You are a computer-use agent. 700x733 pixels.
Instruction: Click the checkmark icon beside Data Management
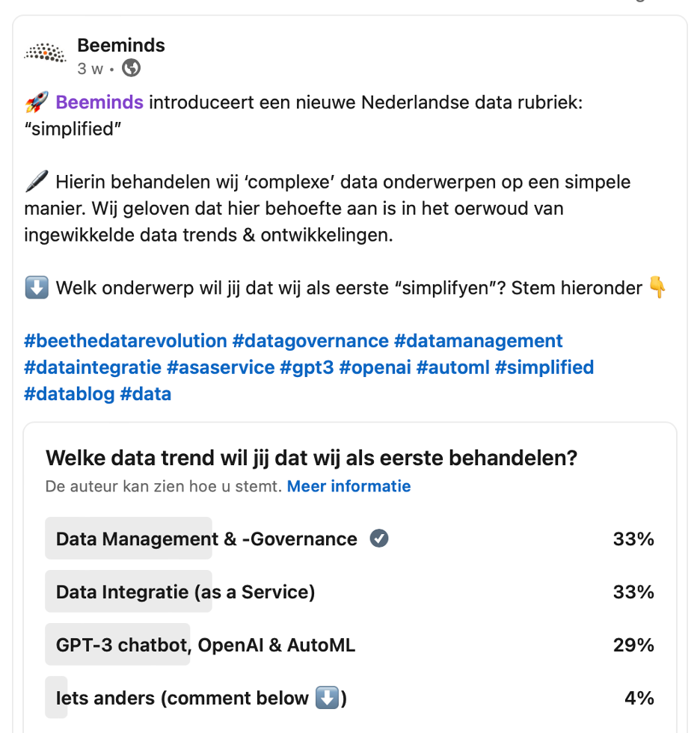click(379, 539)
